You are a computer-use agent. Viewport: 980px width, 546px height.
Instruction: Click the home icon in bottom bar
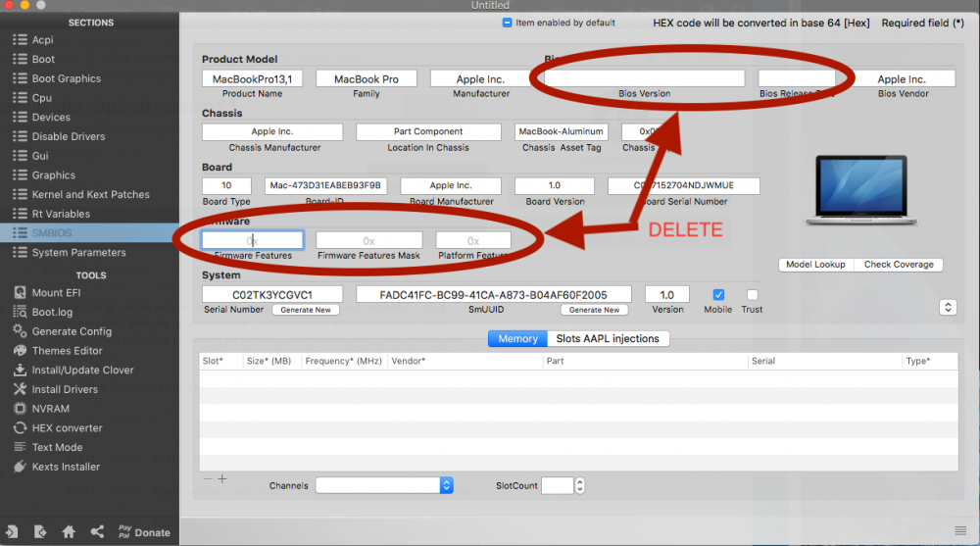click(x=69, y=532)
